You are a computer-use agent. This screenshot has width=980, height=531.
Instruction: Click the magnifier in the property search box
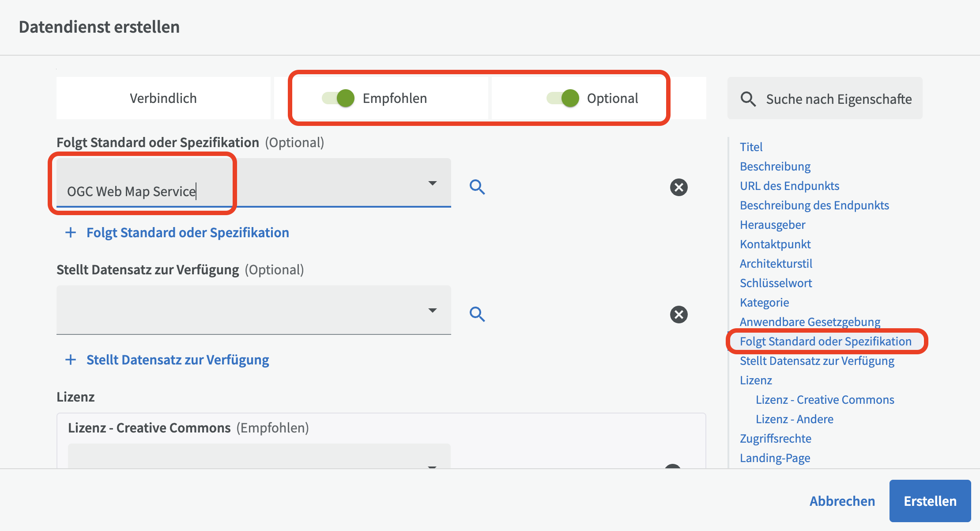coord(748,99)
